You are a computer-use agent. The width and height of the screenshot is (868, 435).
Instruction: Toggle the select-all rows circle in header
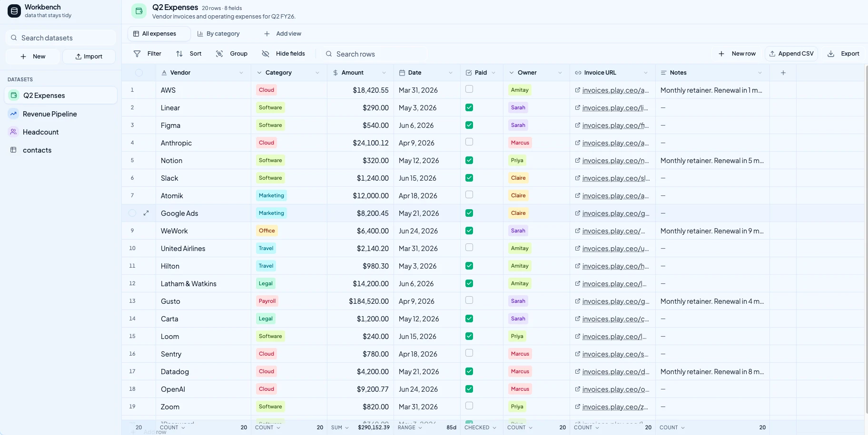139,73
